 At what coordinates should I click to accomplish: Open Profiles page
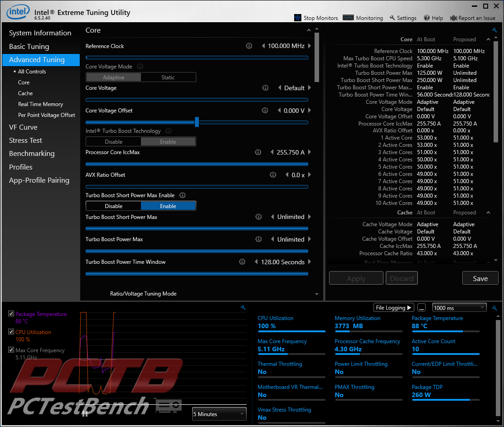point(20,167)
